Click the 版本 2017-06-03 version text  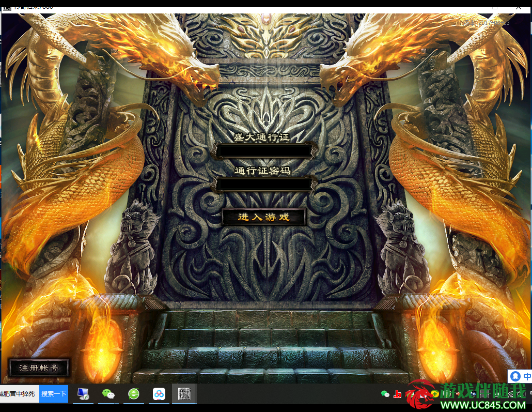(x=486, y=23)
